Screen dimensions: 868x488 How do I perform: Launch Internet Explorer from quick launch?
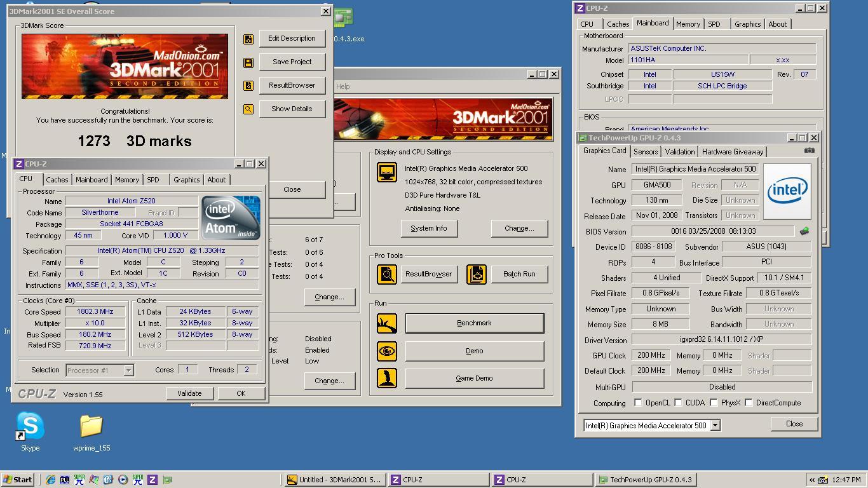[x=50, y=480]
